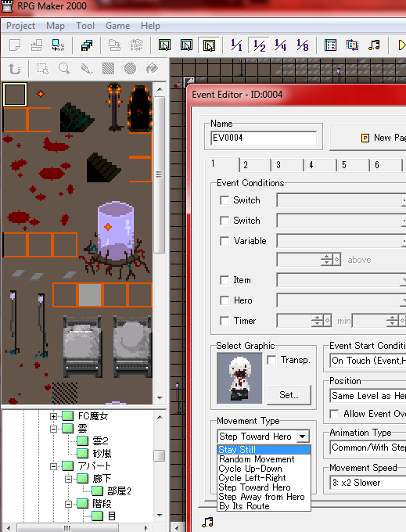Collapse the アパート tree node
406x532 pixels.
(53, 466)
